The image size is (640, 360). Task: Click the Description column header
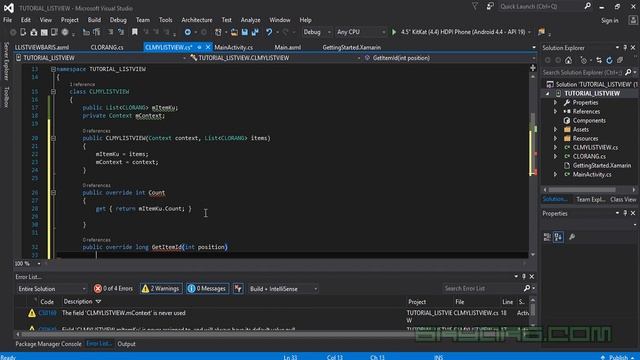point(78,302)
